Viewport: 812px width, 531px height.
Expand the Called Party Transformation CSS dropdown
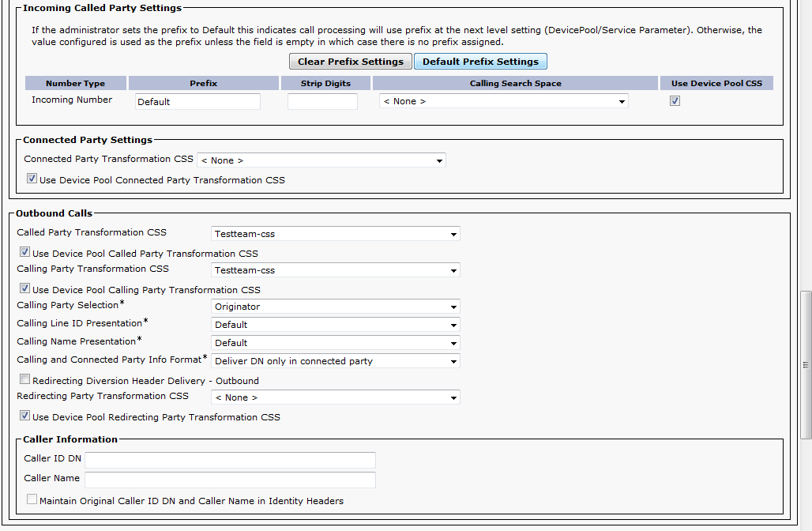(x=336, y=234)
